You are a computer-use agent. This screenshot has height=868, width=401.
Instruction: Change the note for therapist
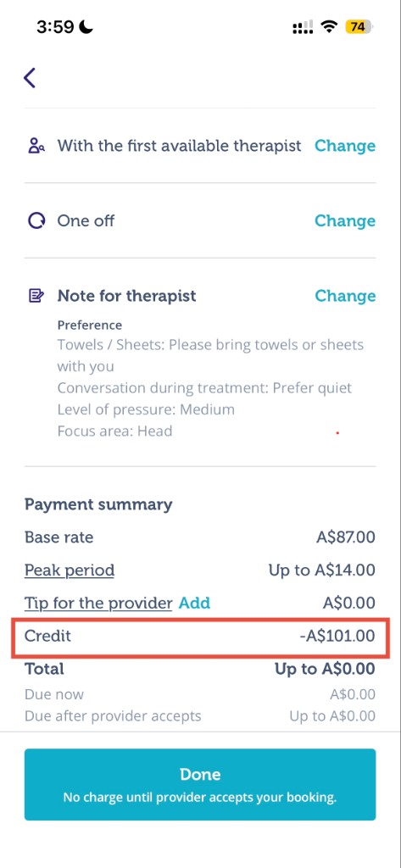coord(345,296)
